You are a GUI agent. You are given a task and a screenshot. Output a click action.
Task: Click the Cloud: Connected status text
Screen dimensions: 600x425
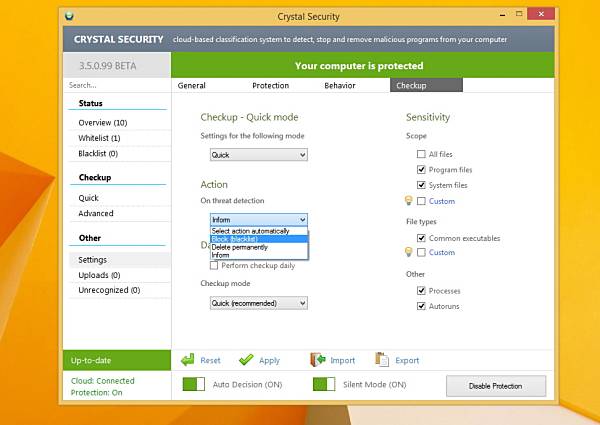coord(103,381)
